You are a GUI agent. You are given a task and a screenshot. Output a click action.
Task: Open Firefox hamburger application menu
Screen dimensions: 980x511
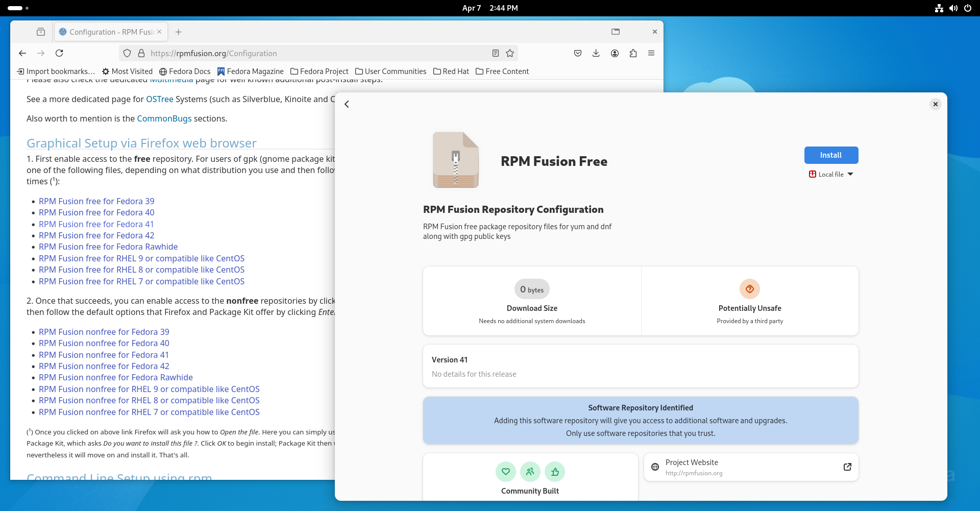click(651, 53)
